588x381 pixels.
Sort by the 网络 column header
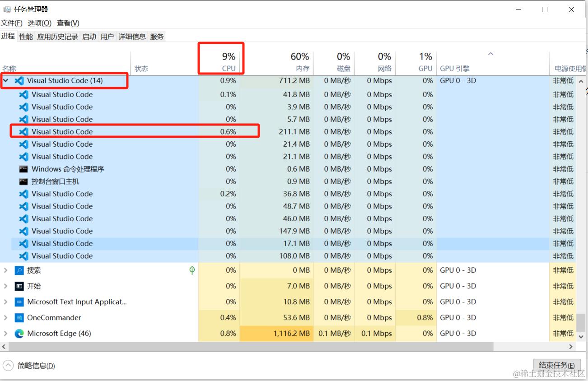375,62
